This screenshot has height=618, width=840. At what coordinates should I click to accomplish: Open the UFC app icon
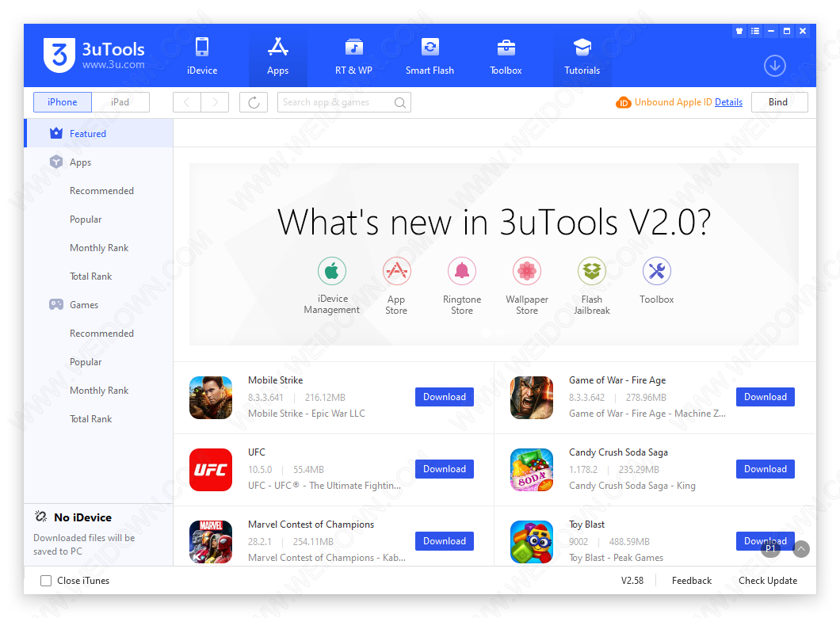pyautogui.click(x=211, y=470)
